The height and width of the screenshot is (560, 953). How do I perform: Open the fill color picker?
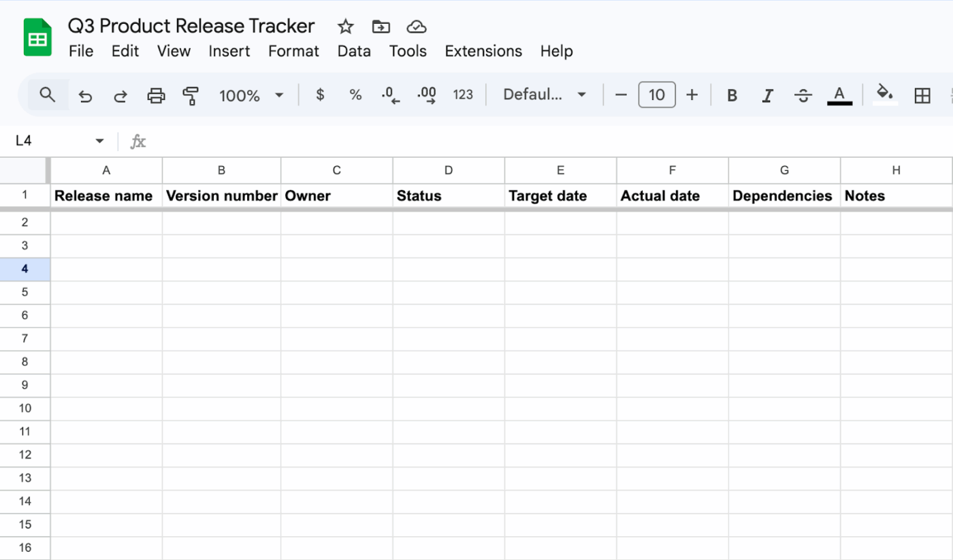tap(884, 95)
